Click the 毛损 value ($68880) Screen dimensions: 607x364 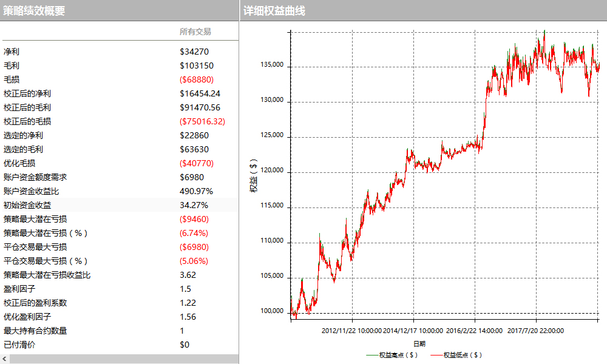[x=197, y=79]
